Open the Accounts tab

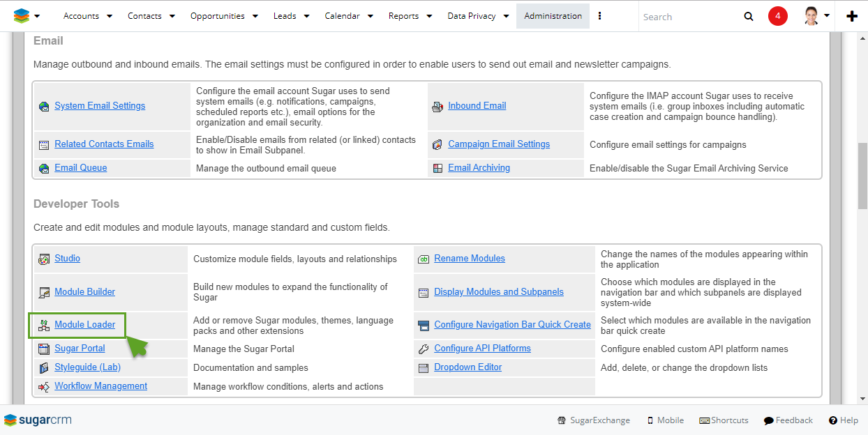tap(81, 16)
